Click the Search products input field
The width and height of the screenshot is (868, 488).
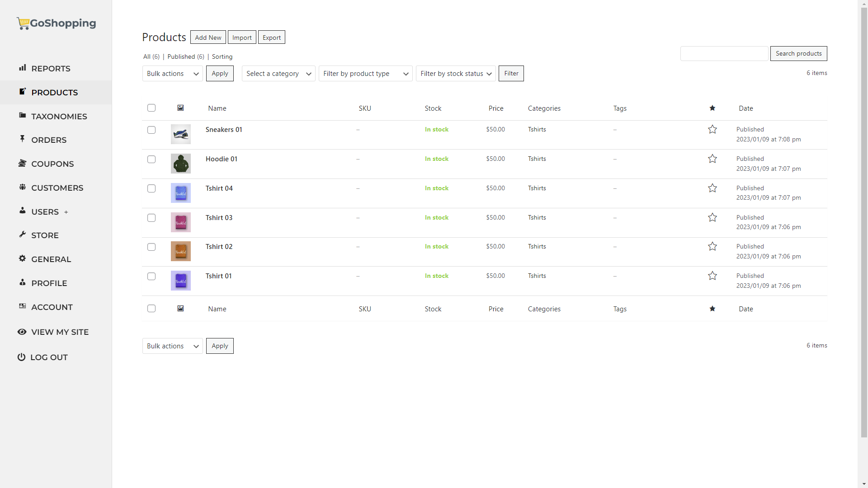(x=725, y=53)
